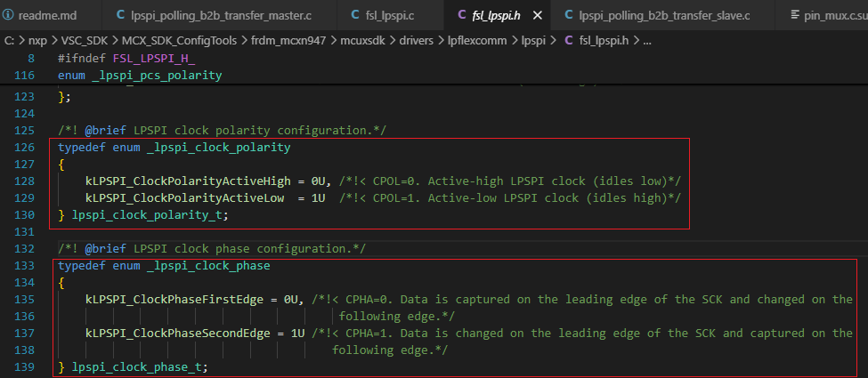
Task: Click the pin_mux.c tab file icon
Action: click(x=794, y=15)
